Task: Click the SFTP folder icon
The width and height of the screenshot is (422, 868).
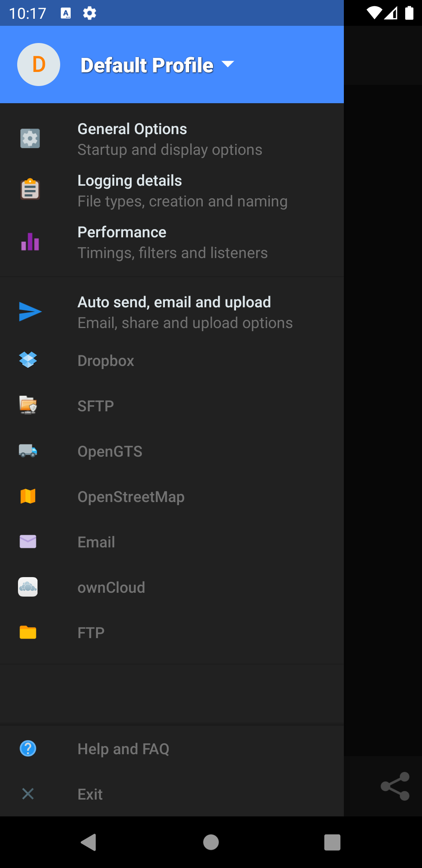Action: (x=28, y=405)
